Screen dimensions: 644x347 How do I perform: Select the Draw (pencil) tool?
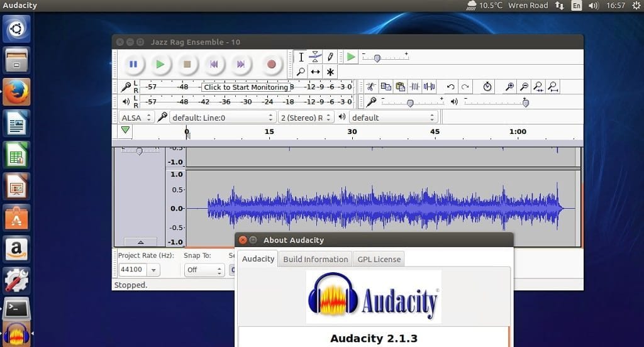330,57
